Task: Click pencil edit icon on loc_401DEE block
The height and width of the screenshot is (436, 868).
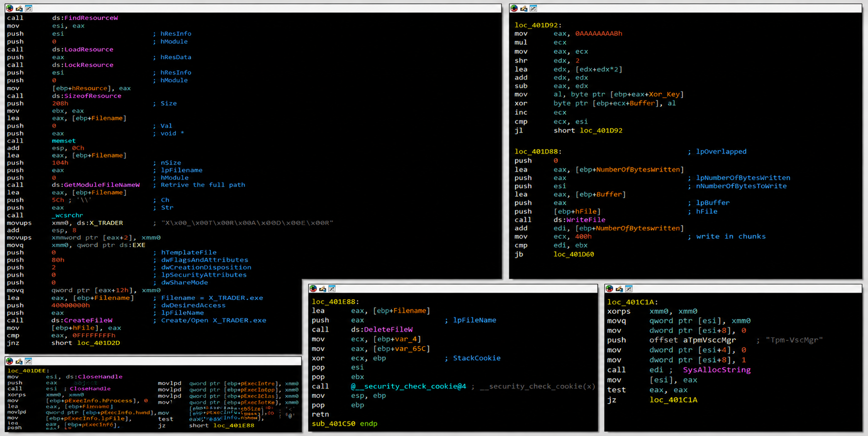Action: click(19, 361)
